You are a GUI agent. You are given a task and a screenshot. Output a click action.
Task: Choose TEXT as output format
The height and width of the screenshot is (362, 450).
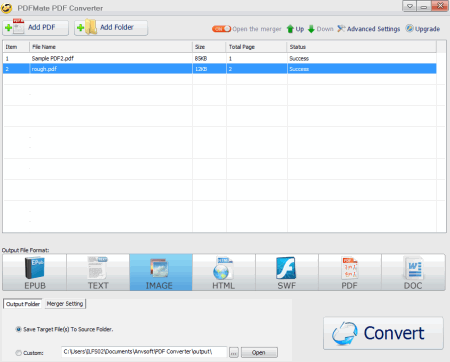98,272
